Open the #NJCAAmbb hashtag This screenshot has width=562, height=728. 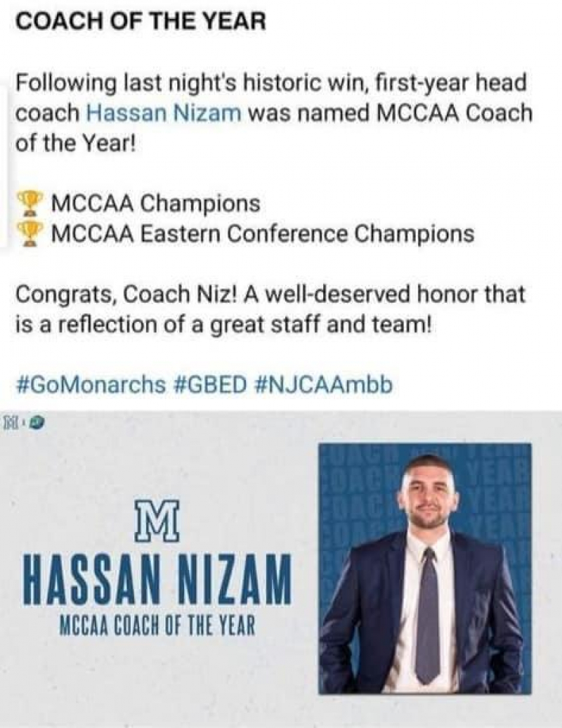pyautogui.click(x=323, y=384)
